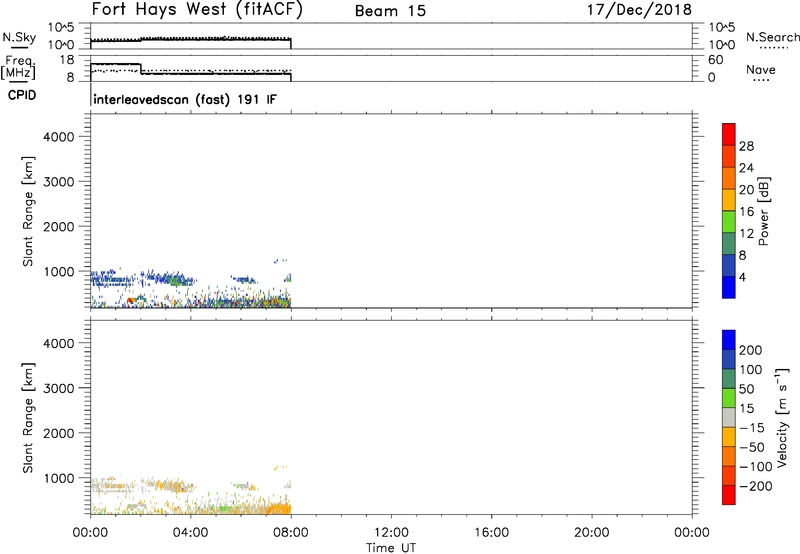Viewport: 800px width, 554px height.
Task: Click the red bottom segment of the Velocity color bar
Action: [x=729, y=495]
